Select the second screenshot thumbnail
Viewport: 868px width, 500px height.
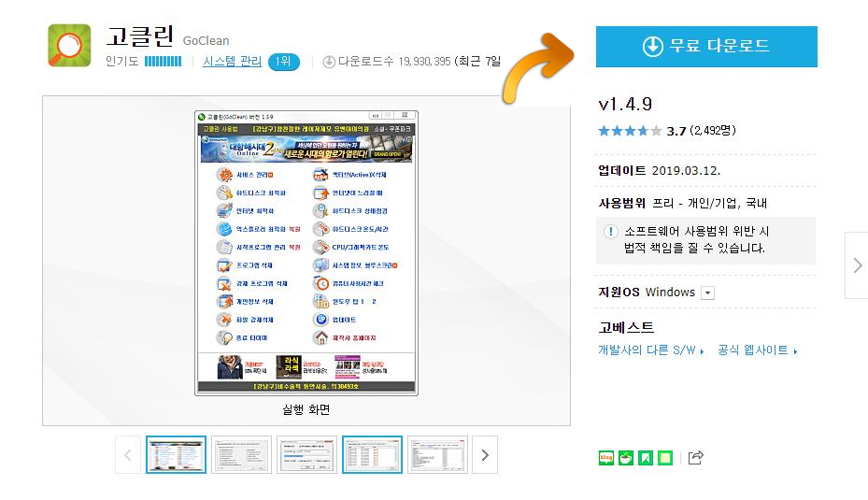[x=241, y=454]
